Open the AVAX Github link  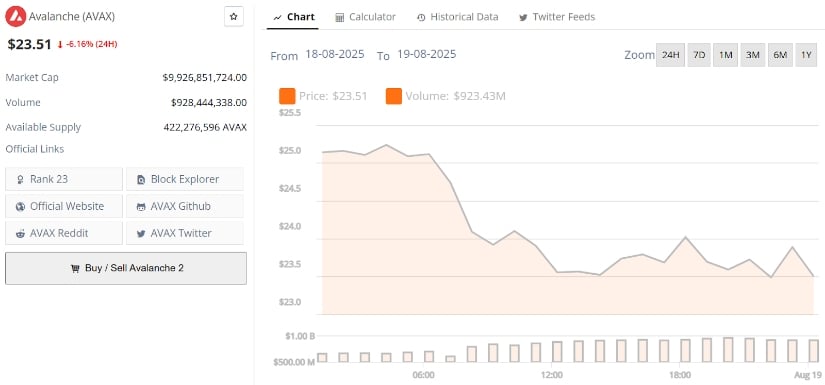pos(185,206)
